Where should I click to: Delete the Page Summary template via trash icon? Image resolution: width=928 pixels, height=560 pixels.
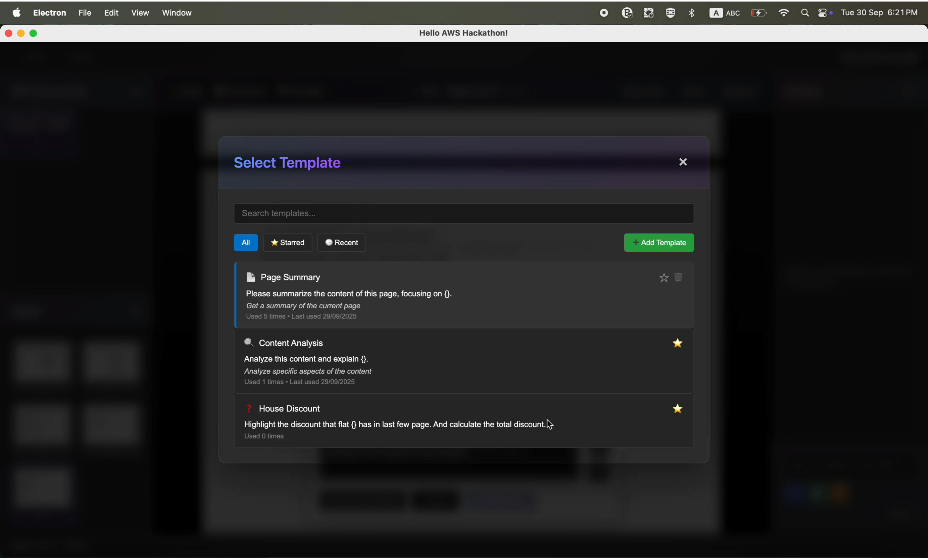point(679,278)
